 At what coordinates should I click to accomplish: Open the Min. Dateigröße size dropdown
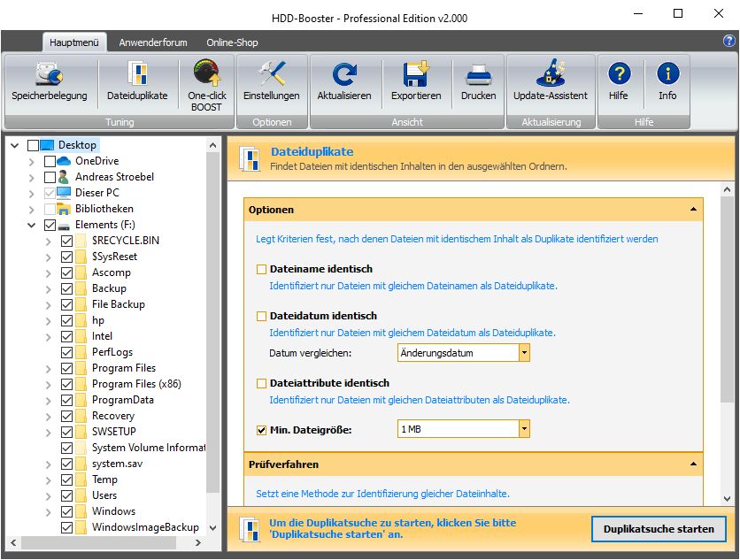tap(524, 429)
